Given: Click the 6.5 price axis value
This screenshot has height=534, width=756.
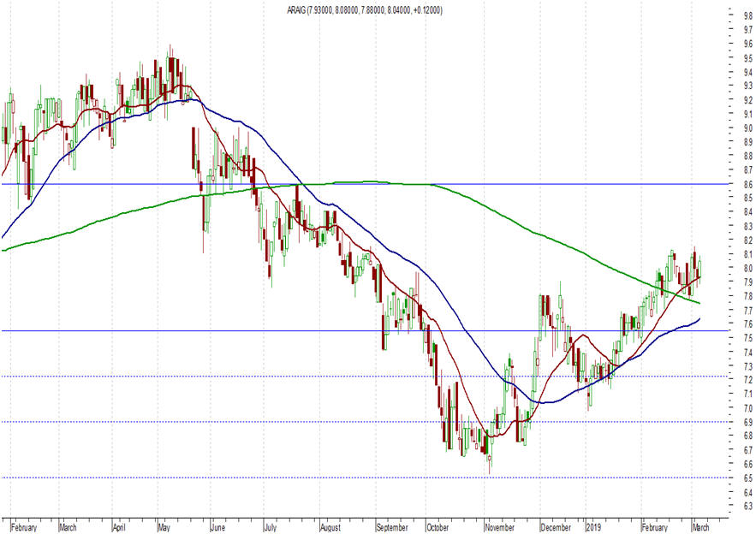Looking at the screenshot, I should point(747,478).
